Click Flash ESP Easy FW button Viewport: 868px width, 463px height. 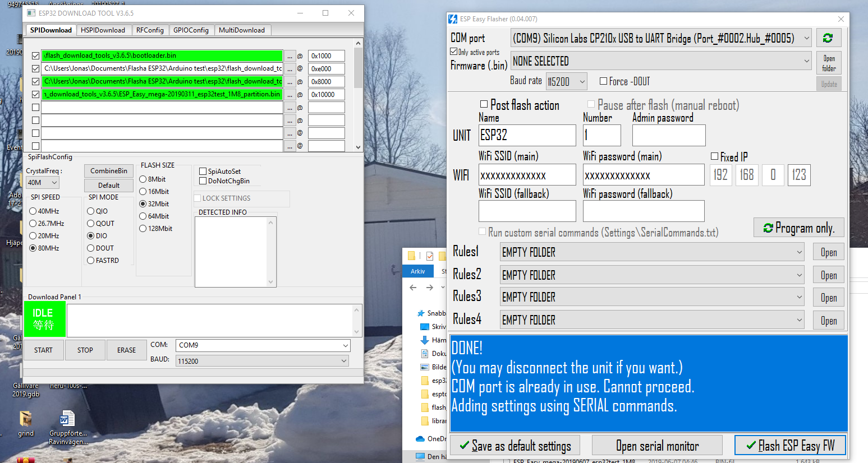(x=790, y=446)
